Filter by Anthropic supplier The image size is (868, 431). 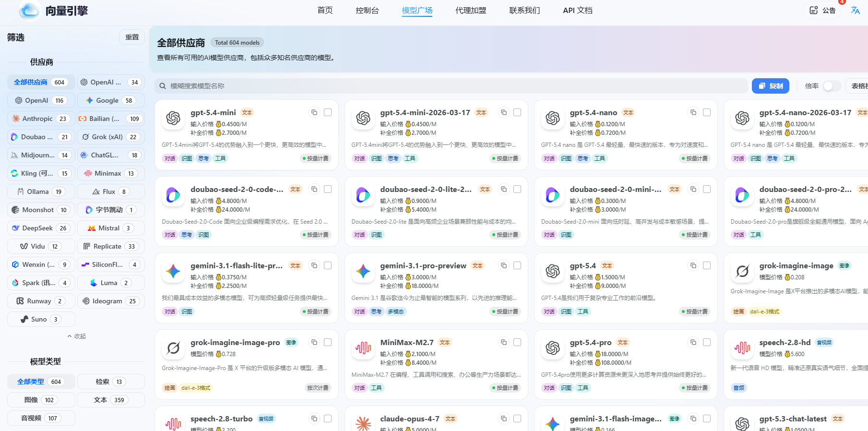point(41,119)
